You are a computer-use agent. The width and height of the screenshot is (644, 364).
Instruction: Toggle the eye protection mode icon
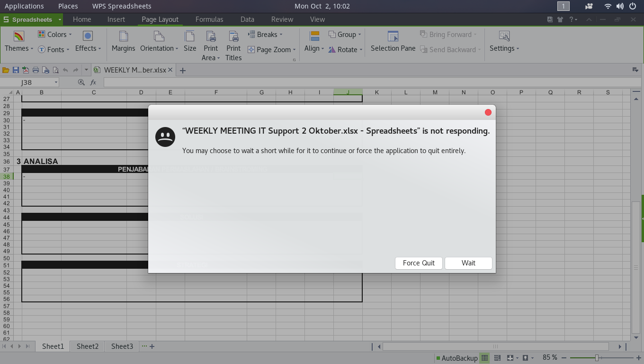tap(525, 358)
